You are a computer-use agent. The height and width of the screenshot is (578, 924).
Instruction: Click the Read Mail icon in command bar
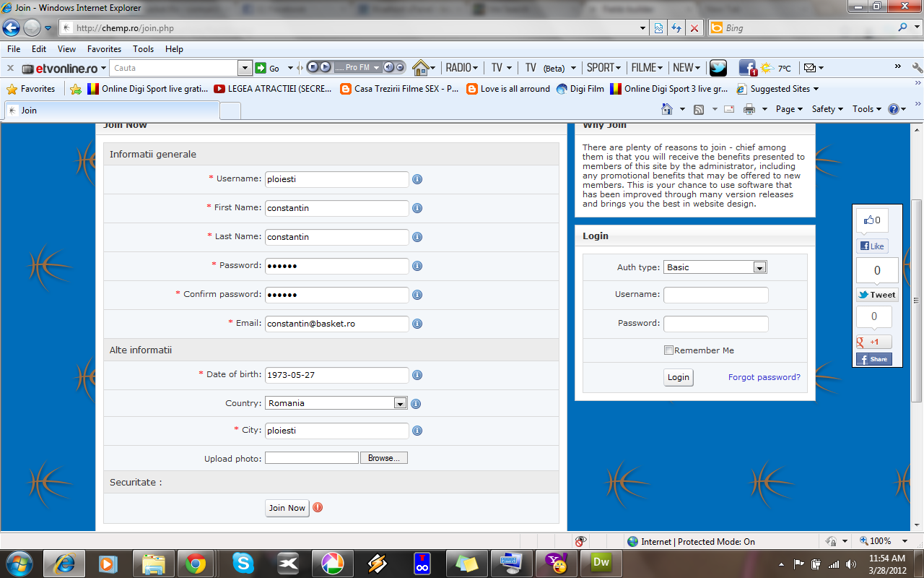coord(729,109)
